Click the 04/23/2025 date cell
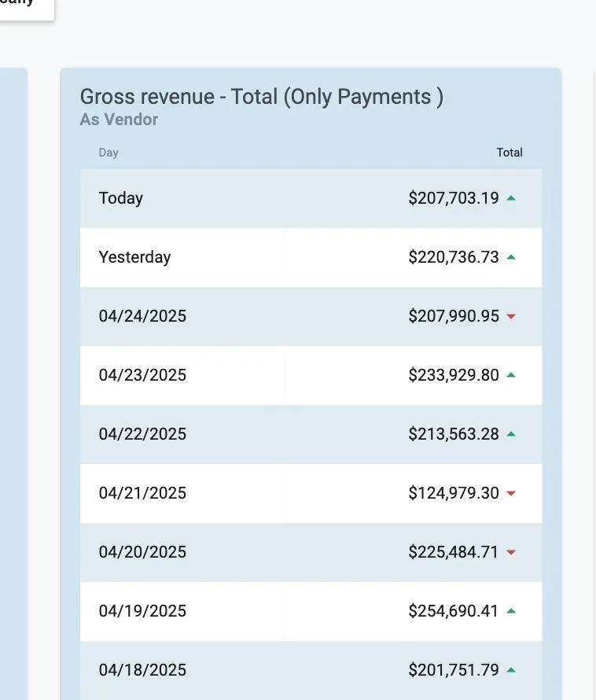Image resolution: width=596 pixels, height=700 pixels. click(x=142, y=375)
